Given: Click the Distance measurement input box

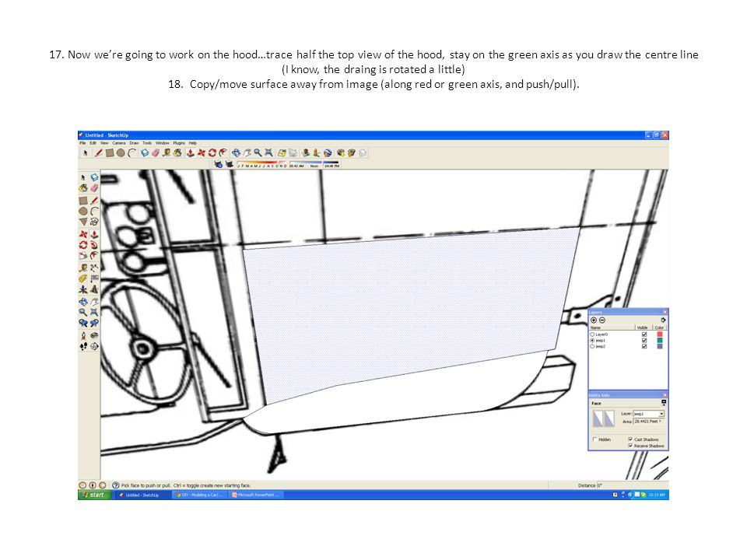Looking at the screenshot, I should point(632,485).
